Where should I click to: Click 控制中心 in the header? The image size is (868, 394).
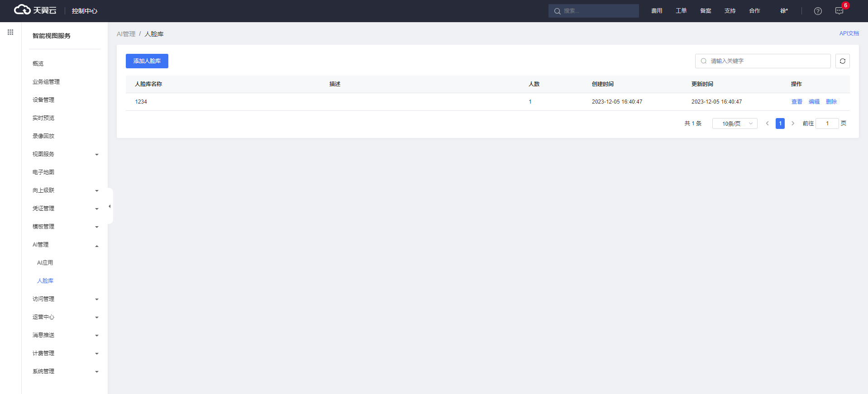point(85,11)
